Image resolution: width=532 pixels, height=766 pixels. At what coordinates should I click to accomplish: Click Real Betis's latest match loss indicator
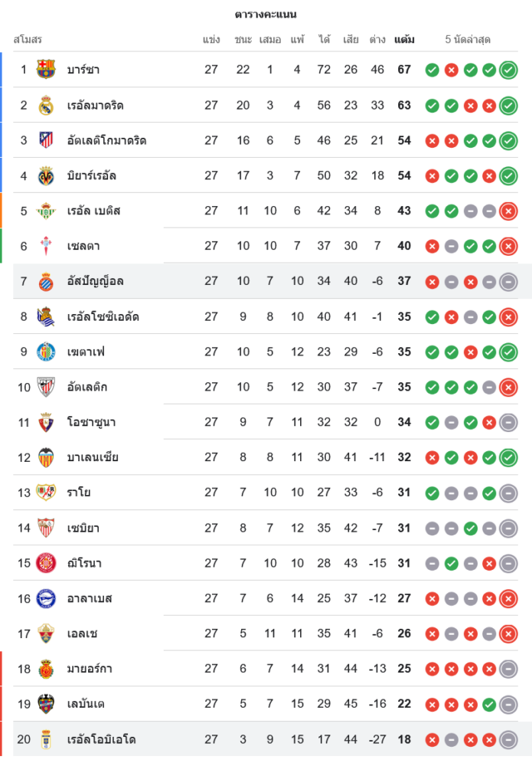(508, 211)
